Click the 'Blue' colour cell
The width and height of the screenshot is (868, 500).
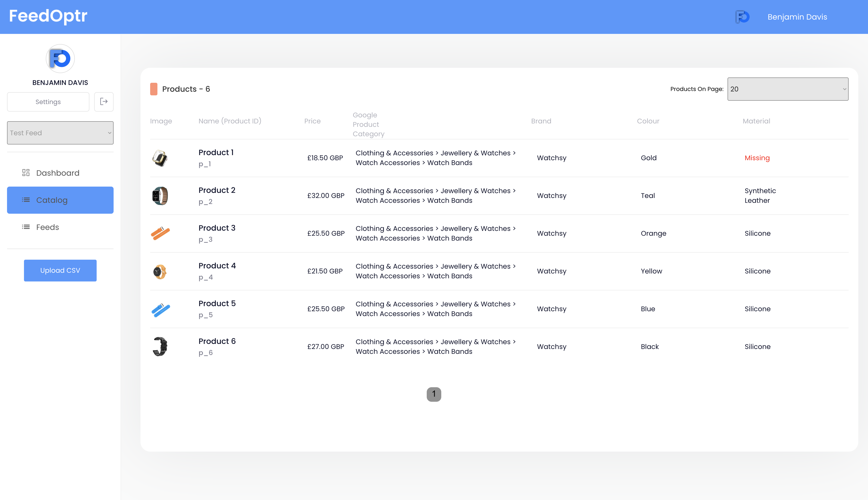click(x=648, y=309)
